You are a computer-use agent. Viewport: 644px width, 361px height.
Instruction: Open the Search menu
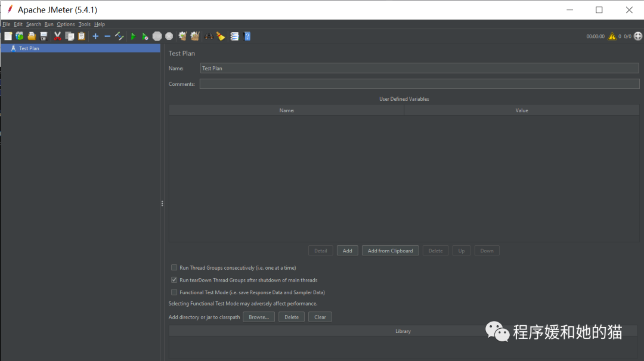[33, 24]
